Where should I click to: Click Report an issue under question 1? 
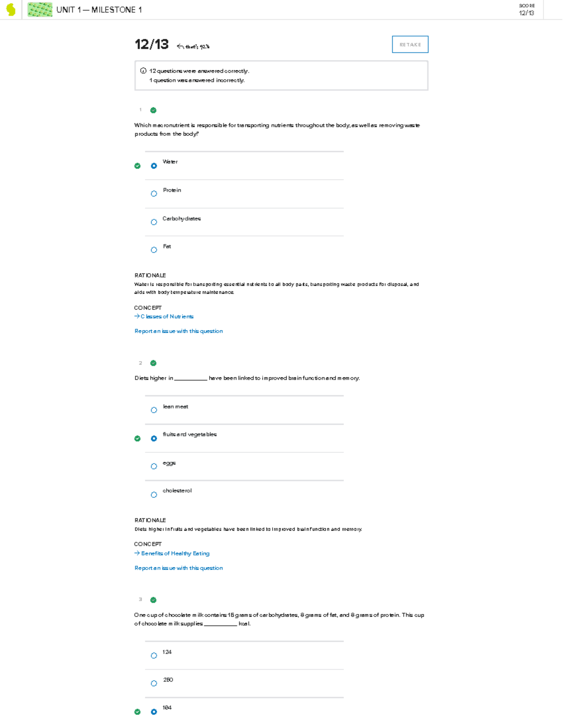coord(178,331)
